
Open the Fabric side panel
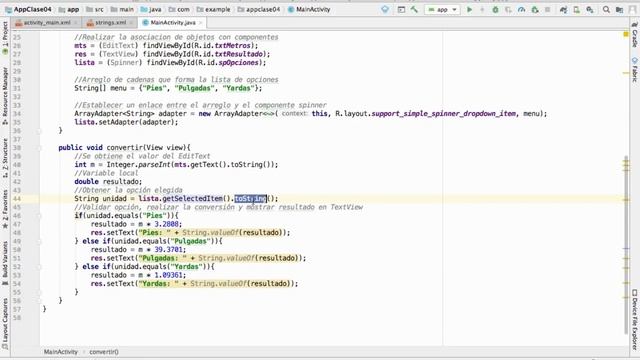635,70
